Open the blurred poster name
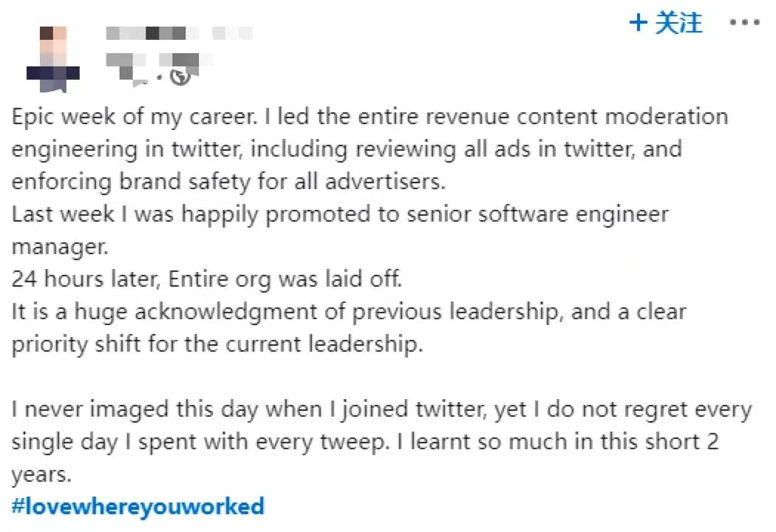 pyautogui.click(x=179, y=33)
